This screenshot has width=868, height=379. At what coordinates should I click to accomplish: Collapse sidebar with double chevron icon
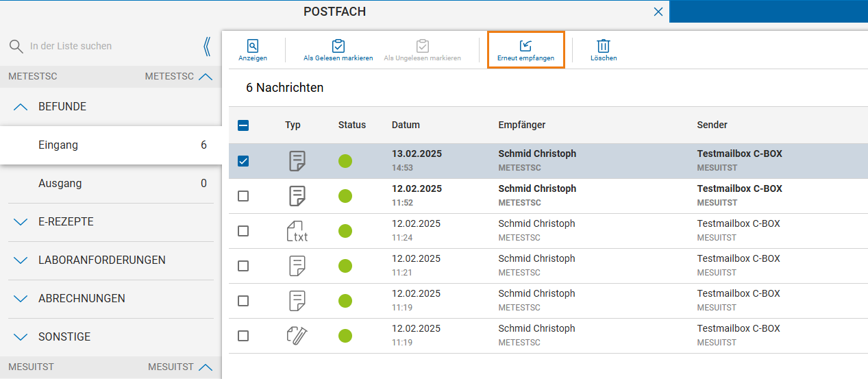point(207,46)
